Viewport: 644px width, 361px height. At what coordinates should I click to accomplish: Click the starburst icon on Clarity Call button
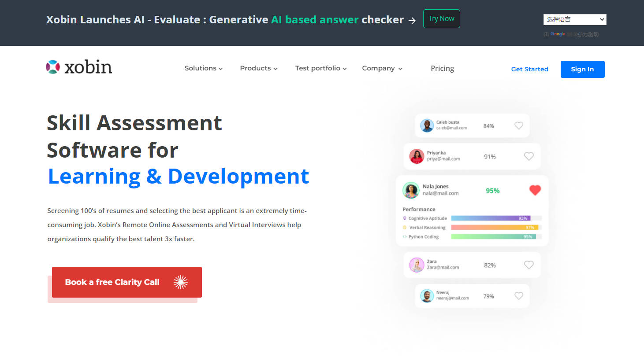181,282
